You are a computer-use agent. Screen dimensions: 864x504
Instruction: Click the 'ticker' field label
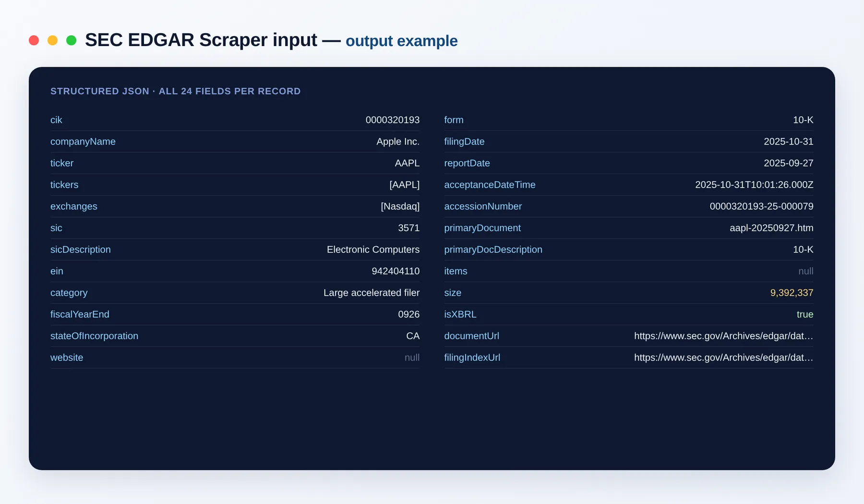(62, 163)
